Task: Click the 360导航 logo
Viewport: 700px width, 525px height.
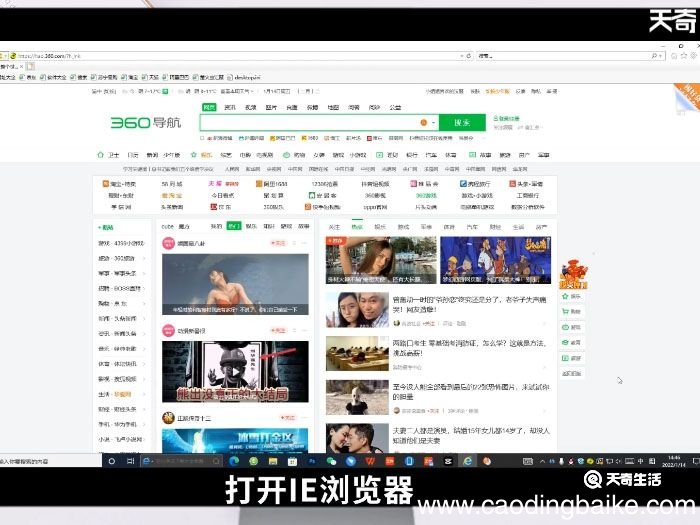Action: [x=146, y=122]
